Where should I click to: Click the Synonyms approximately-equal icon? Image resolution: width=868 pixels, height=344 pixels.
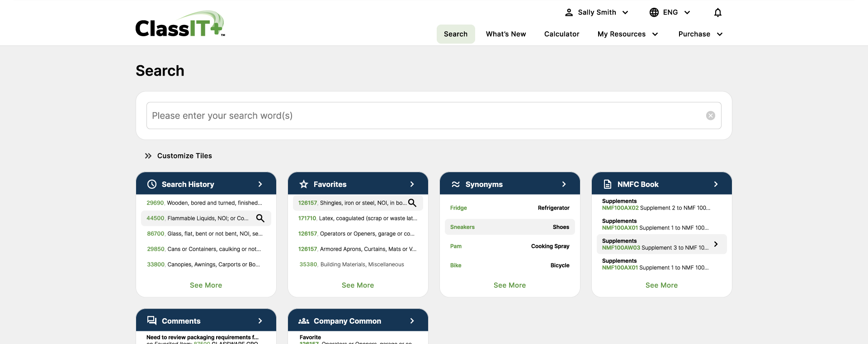(x=456, y=184)
